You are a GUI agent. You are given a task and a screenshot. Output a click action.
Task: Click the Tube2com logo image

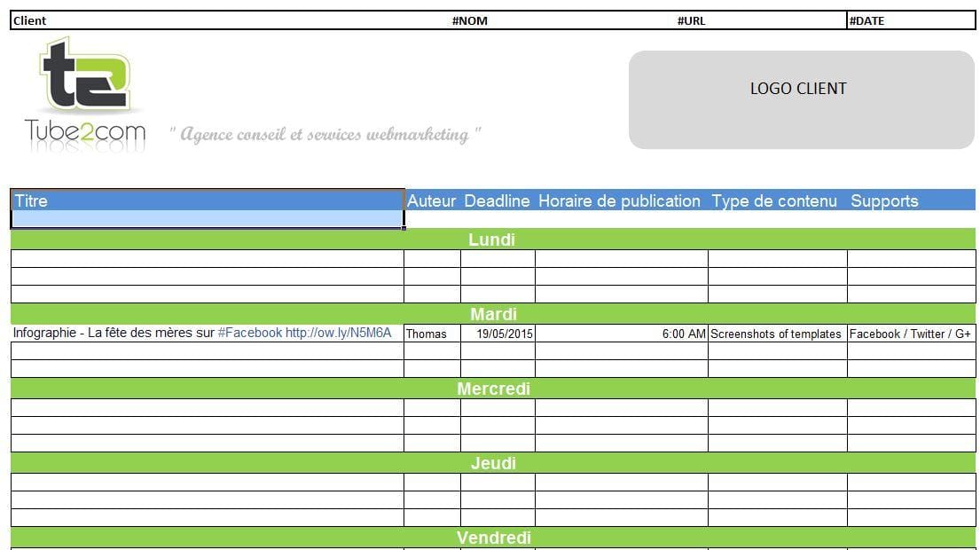point(86,96)
